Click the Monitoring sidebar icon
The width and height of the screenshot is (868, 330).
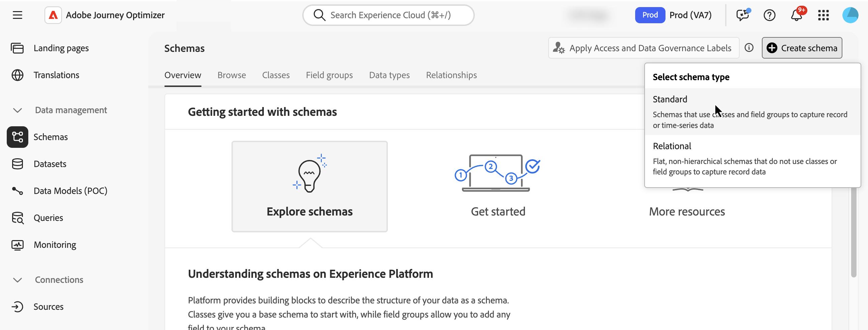(x=18, y=245)
